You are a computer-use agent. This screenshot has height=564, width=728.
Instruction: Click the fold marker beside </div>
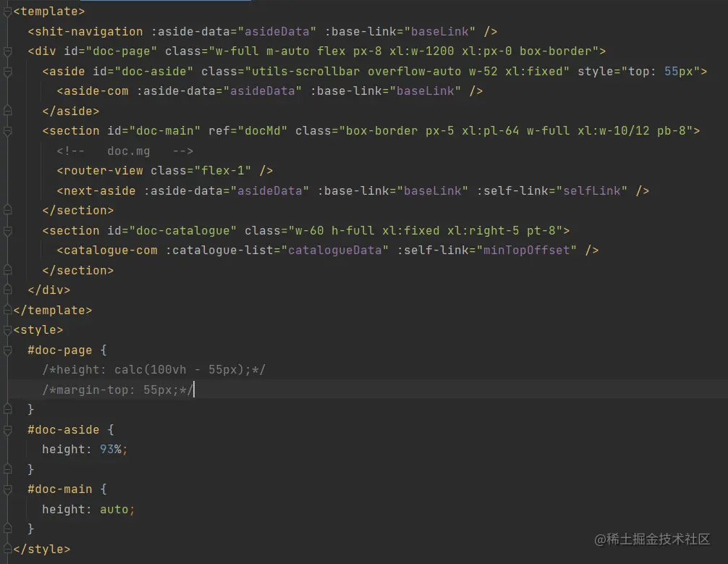(x=7, y=290)
